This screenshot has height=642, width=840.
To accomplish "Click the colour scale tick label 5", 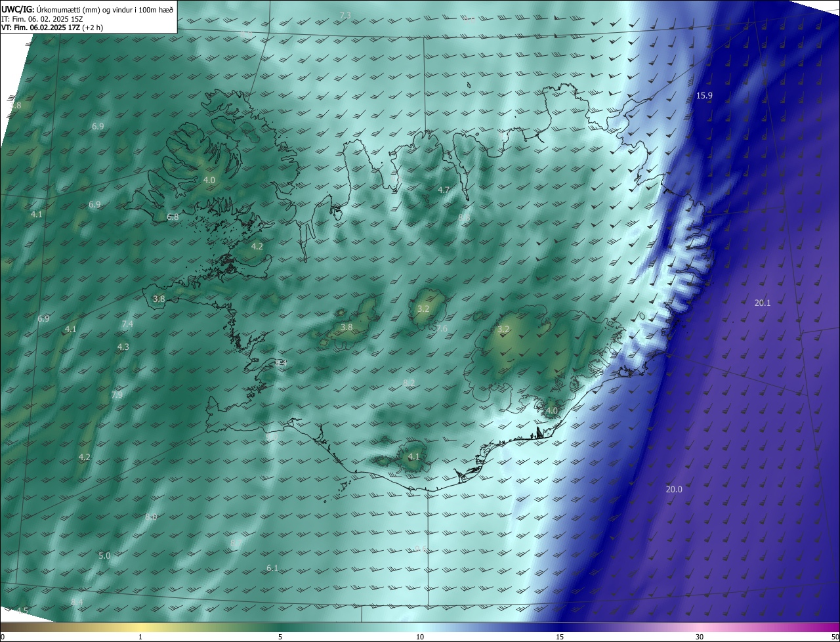I will [280, 637].
